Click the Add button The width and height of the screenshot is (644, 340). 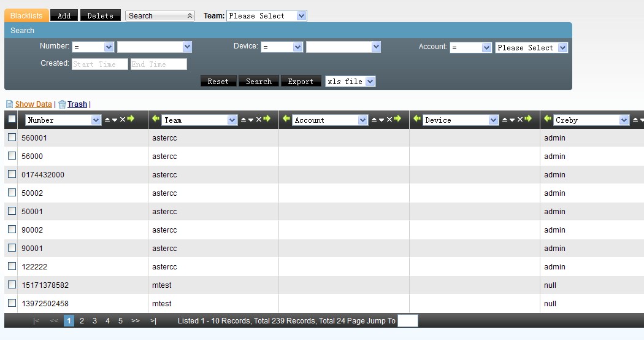click(x=64, y=16)
